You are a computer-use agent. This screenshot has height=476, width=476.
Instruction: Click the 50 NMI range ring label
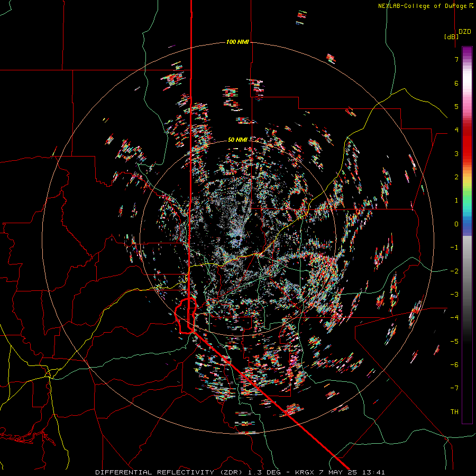pyautogui.click(x=237, y=140)
